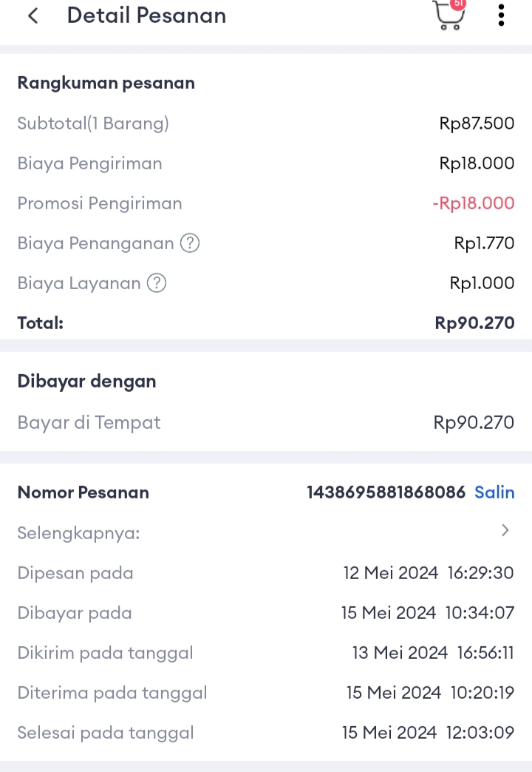
Task: Tap the help icon beside Biaya Layanan
Action: click(x=157, y=283)
